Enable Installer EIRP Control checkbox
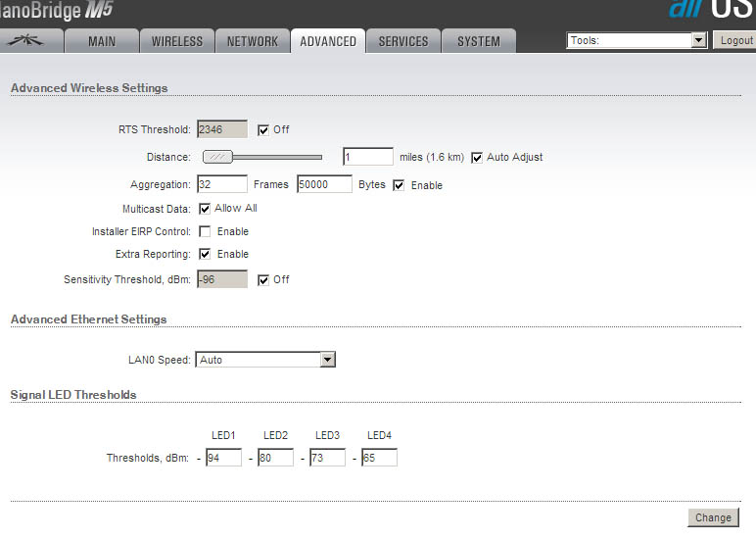 (x=205, y=231)
